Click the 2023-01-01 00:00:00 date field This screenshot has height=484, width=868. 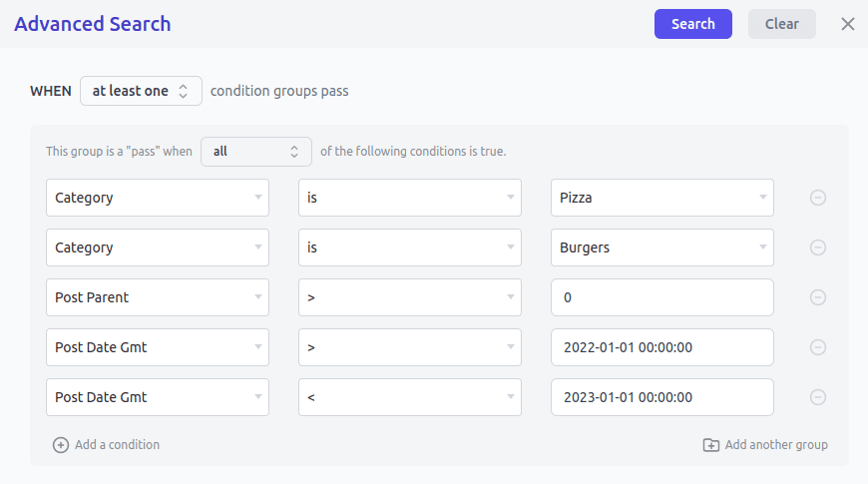coord(661,397)
